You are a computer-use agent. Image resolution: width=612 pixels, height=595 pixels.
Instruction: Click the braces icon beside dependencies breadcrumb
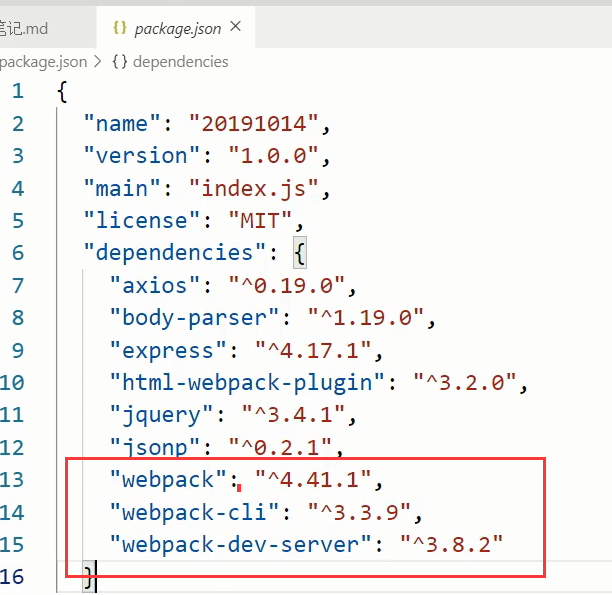coord(119,62)
